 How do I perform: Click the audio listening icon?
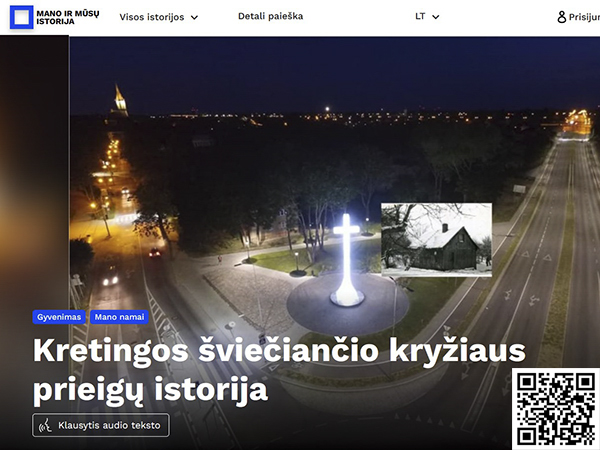pos(46,425)
